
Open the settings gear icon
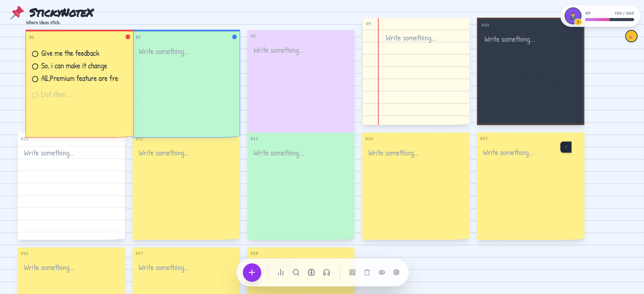pos(396,273)
